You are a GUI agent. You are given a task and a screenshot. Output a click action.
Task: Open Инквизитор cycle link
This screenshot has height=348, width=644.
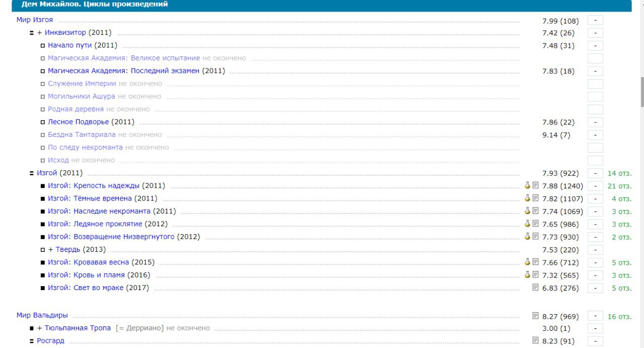(x=65, y=33)
